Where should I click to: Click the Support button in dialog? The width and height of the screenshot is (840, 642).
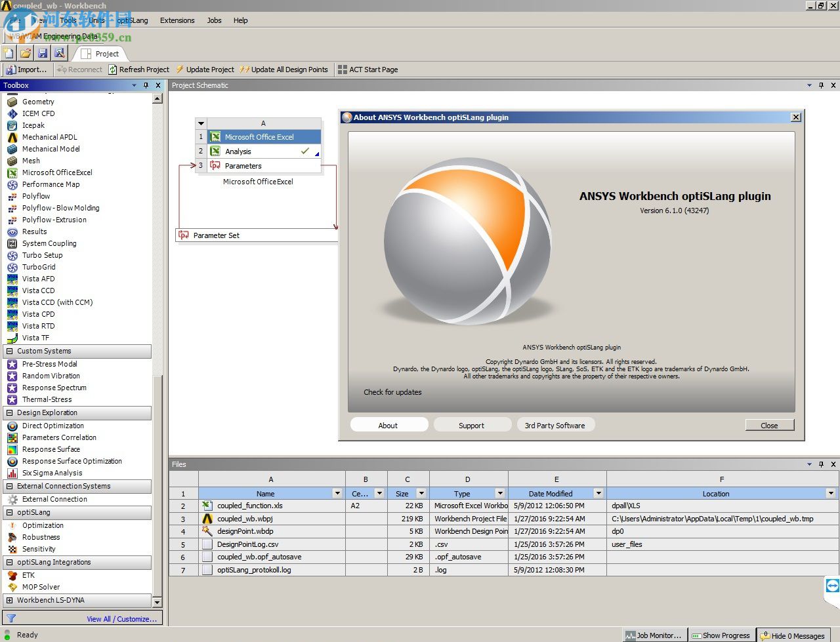471,425
